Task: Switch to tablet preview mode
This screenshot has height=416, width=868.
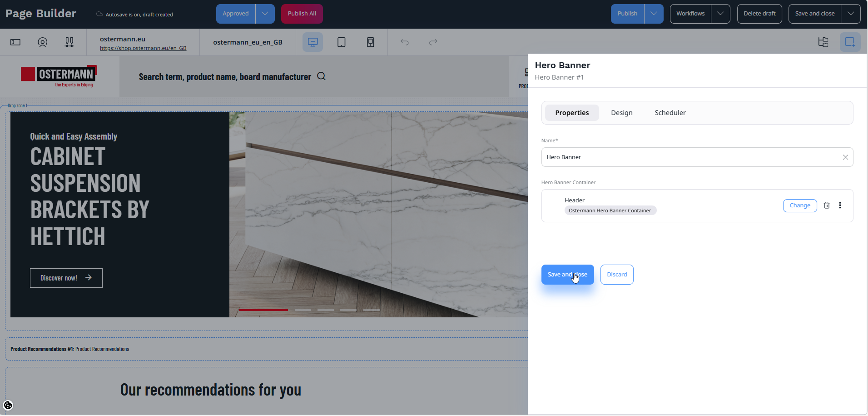Action: pos(342,42)
